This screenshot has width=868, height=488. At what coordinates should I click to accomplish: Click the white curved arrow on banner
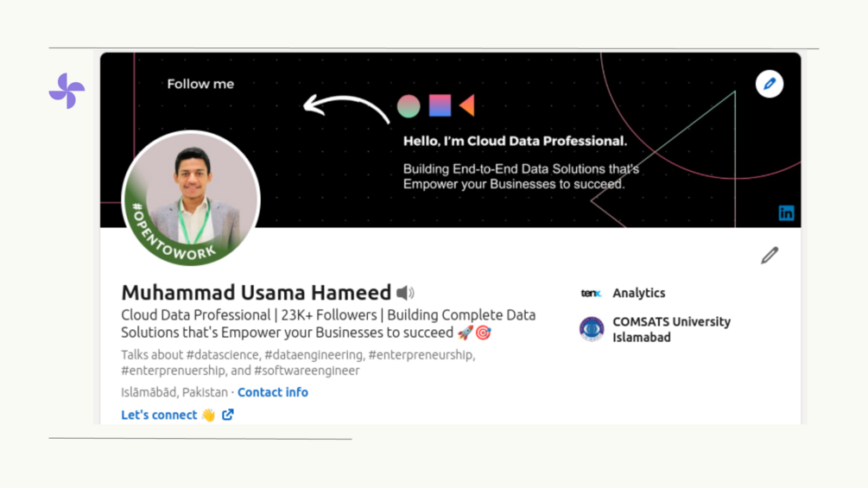(x=345, y=105)
